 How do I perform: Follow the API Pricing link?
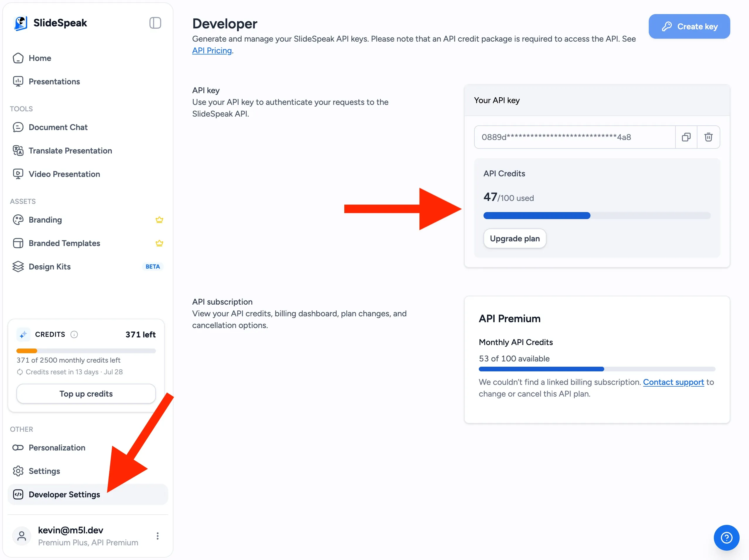click(x=212, y=51)
